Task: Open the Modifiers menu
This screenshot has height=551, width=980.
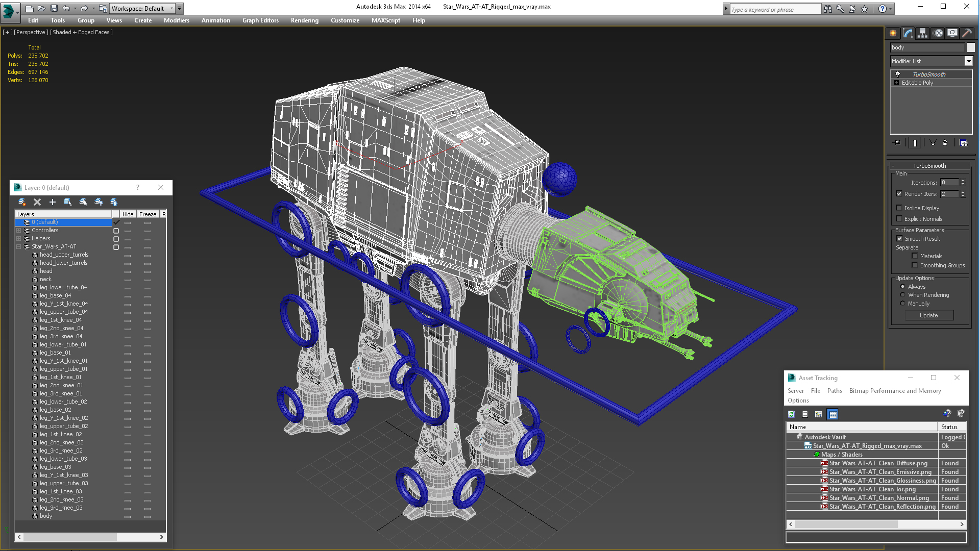Action: tap(177, 20)
